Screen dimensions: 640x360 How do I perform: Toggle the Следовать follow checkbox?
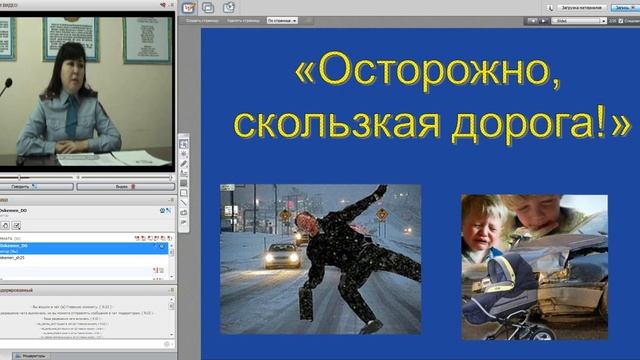tap(621, 21)
